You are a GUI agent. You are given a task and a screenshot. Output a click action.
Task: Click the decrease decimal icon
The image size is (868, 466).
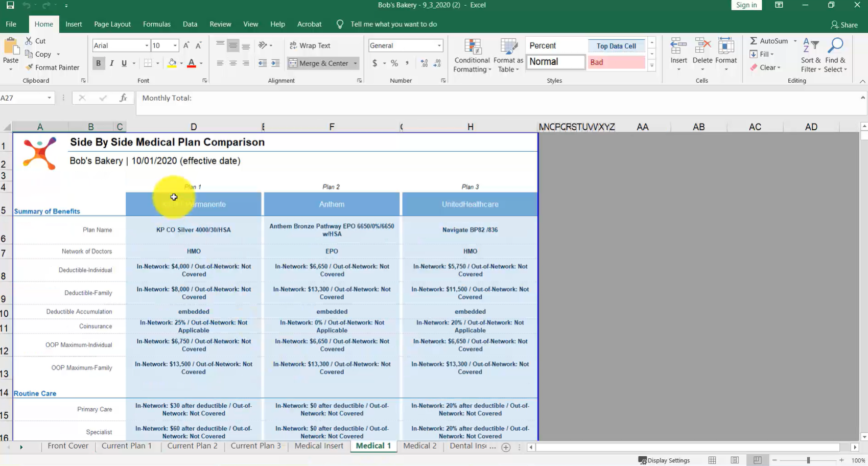(437, 63)
